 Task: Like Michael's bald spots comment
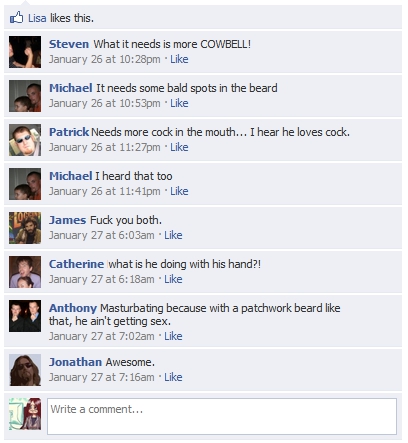pos(179,103)
